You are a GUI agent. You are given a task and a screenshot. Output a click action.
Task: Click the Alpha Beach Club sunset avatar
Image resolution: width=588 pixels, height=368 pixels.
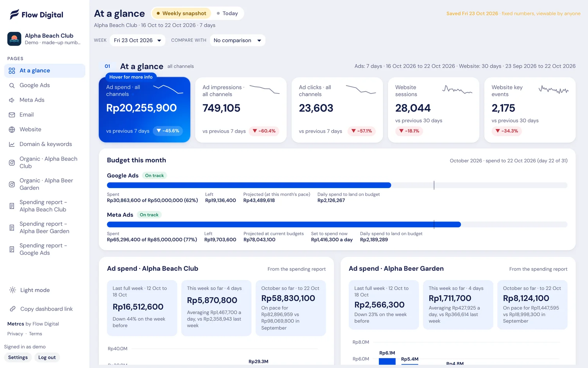click(x=14, y=39)
